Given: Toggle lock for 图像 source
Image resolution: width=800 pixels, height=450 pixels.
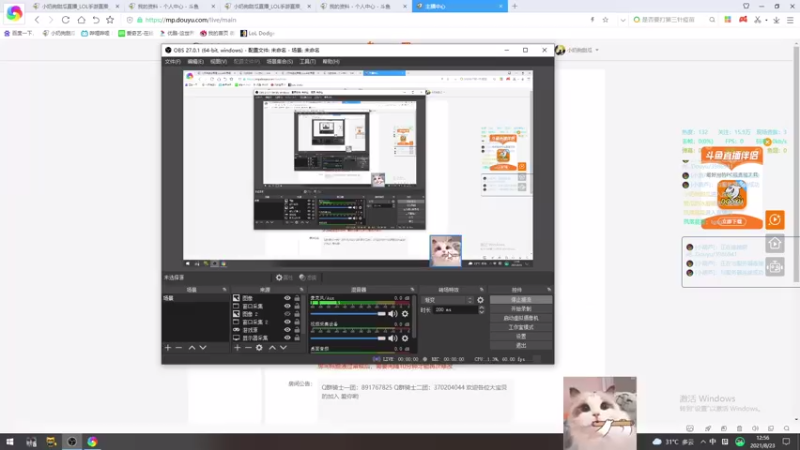Looking at the screenshot, I should coord(297,298).
